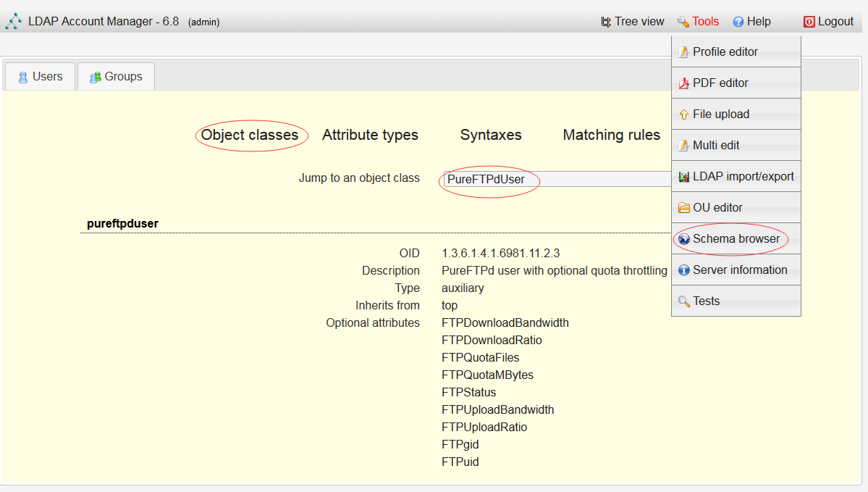The height and width of the screenshot is (492, 868).
Task: Choose Multi edit in Tools menu
Action: tap(715, 146)
